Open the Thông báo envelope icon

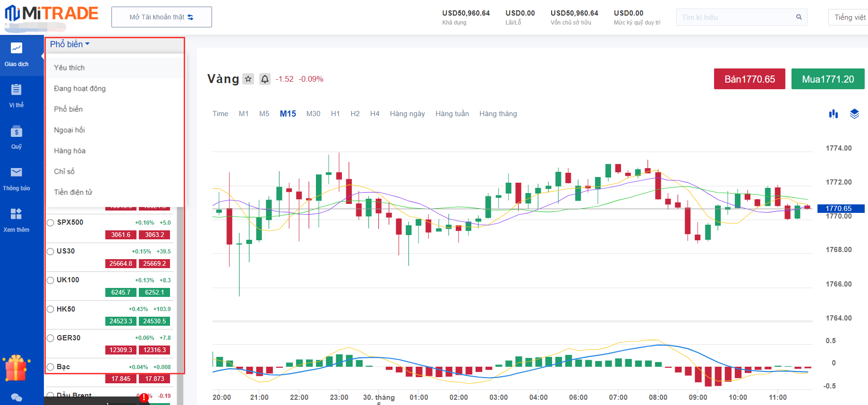[x=17, y=173]
